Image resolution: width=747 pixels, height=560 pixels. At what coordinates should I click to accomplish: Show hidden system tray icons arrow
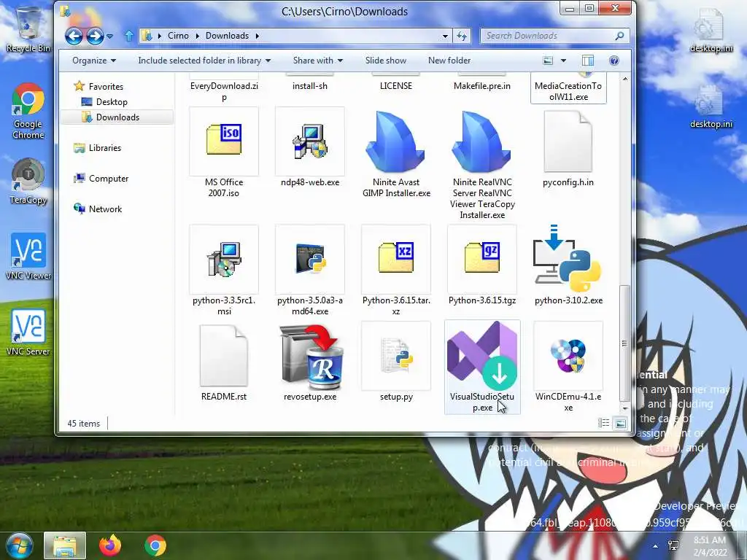[656, 546]
